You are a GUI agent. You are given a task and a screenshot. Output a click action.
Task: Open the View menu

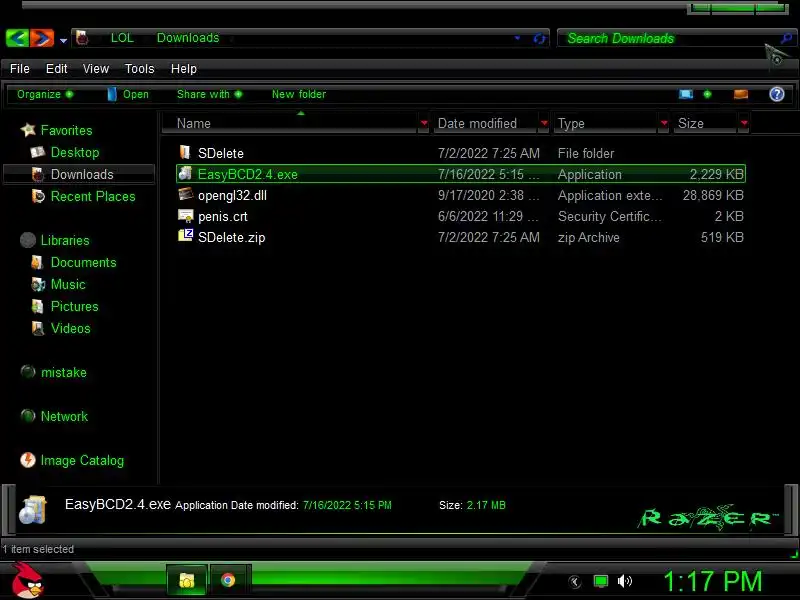tap(95, 68)
